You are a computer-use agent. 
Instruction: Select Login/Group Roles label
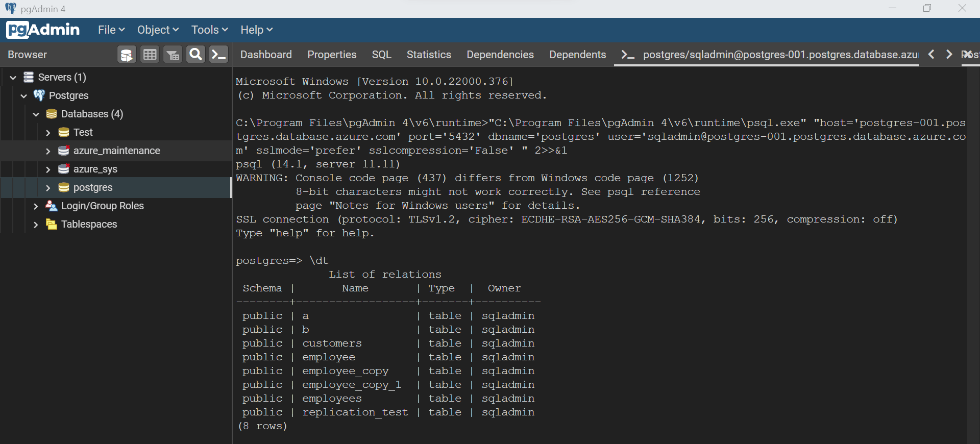(102, 206)
